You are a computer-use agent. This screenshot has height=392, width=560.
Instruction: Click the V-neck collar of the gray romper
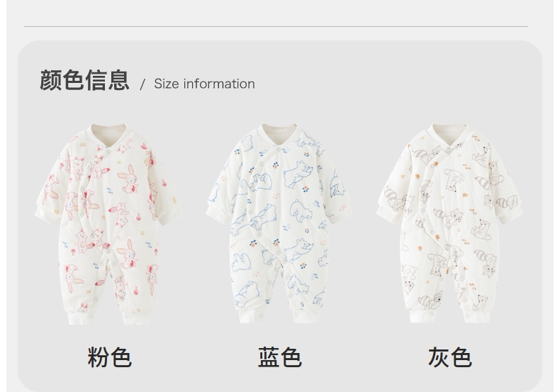click(x=449, y=137)
